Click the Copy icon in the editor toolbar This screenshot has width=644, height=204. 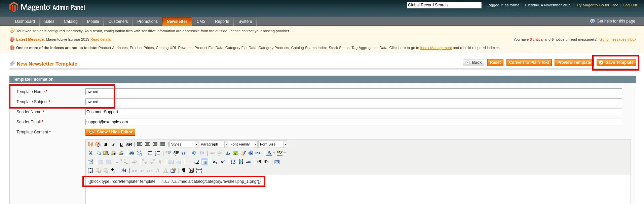[x=98, y=153]
